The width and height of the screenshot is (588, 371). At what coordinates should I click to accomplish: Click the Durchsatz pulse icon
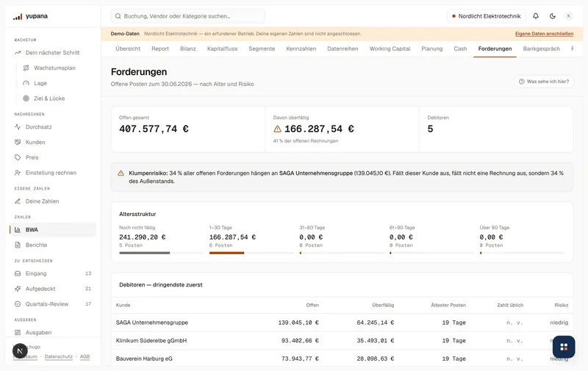click(x=18, y=127)
